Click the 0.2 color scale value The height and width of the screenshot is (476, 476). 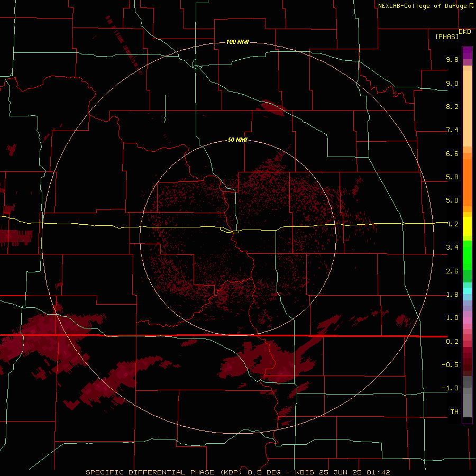452,342
